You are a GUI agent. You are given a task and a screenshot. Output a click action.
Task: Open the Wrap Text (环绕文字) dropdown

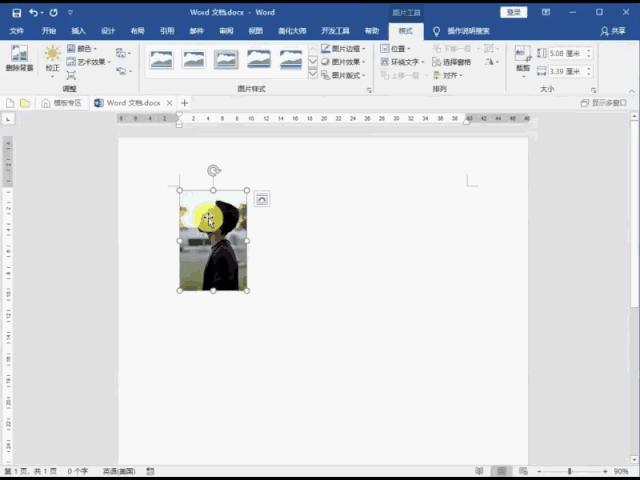[x=402, y=62]
